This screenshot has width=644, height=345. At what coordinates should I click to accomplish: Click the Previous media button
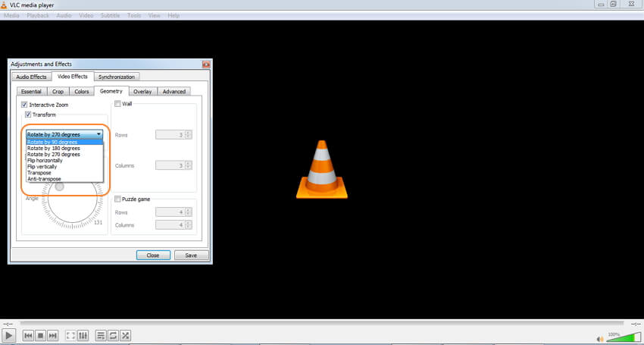pyautogui.click(x=28, y=336)
